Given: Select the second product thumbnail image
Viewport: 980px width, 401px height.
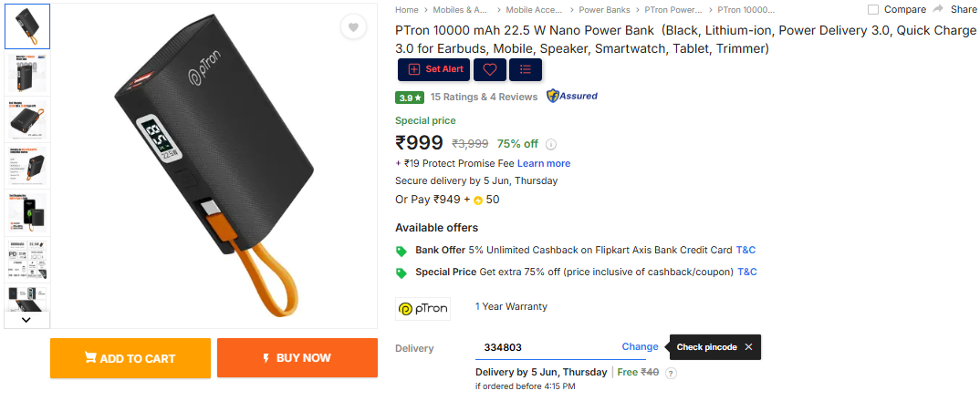Looking at the screenshot, I should coord(27,74).
